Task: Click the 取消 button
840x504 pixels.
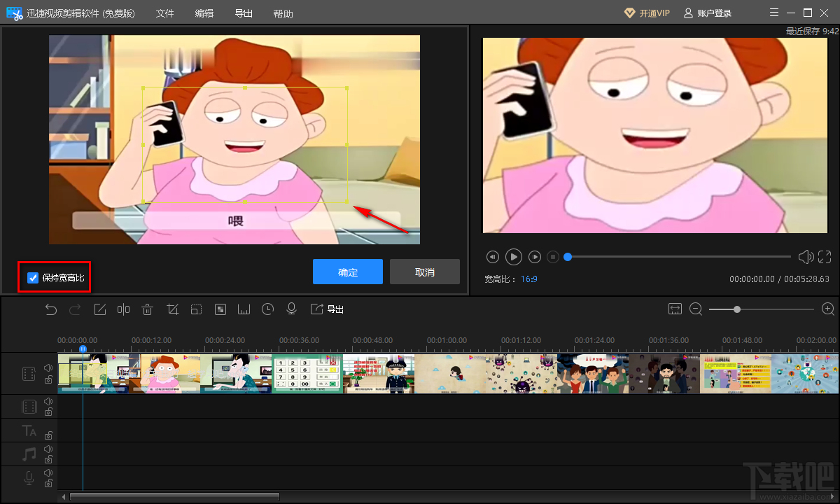Action: [425, 272]
